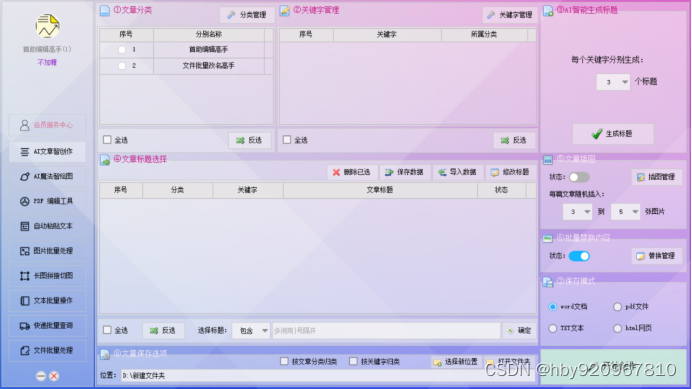Viewport: 692px width, 389px height.
Task: Select the 文件批量改名高手 category name cell
Action: click(x=209, y=66)
